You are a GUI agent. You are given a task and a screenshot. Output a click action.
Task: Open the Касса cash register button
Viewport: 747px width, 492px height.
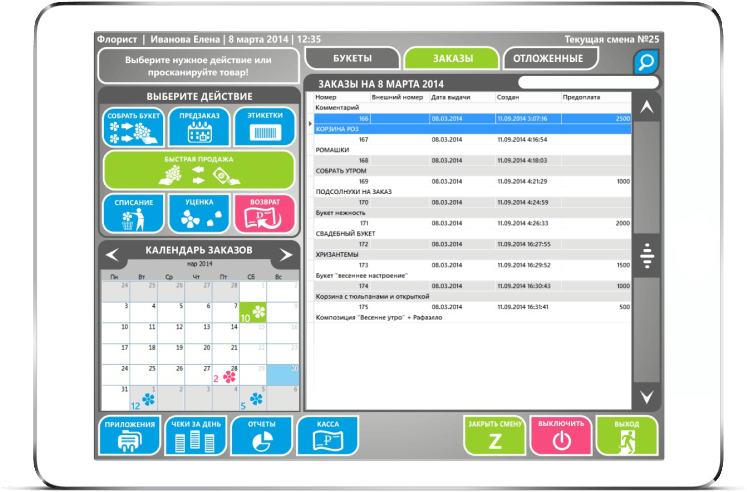pyautogui.click(x=328, y=436)
